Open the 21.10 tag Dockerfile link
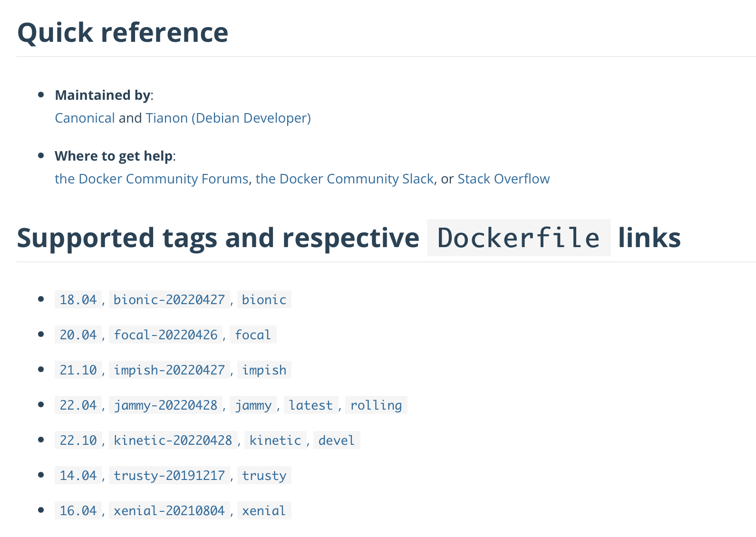The width and height of the screenshot is (756, 537). (78, 370)
